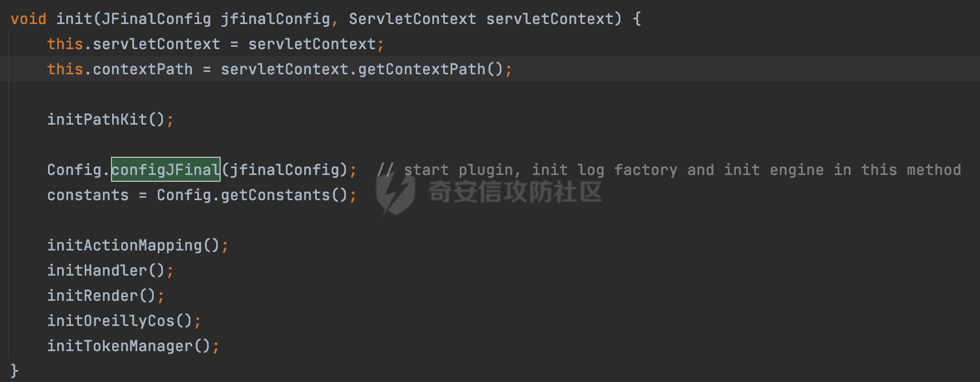The image size is (980, 382).
Task: Click the Config class before configJFinal
Action: coord(74,170)
